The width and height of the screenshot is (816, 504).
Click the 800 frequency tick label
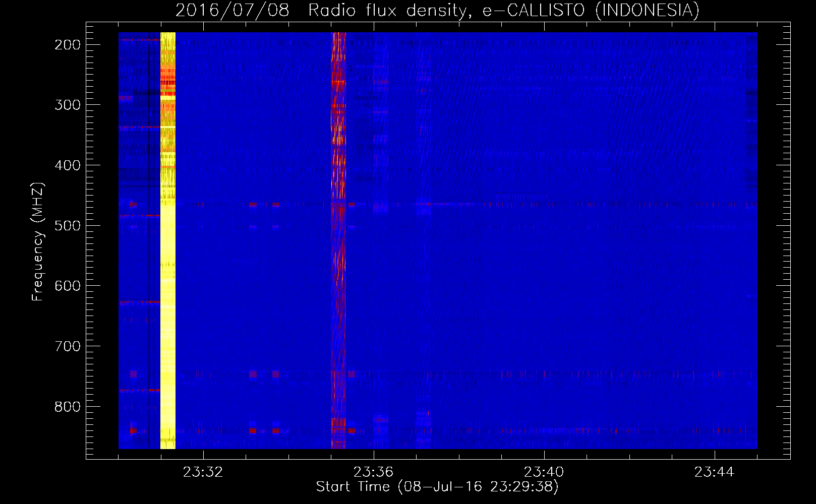click(x=67, y=406)
